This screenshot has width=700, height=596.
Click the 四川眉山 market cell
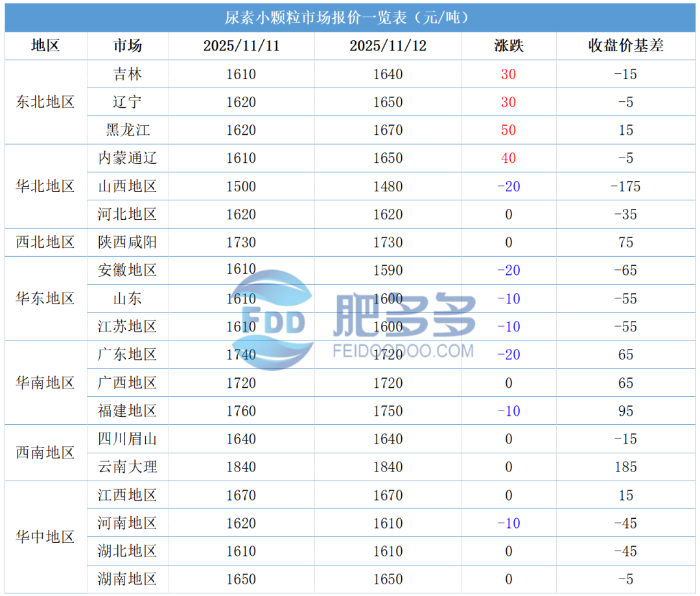(x=128, y=439)
